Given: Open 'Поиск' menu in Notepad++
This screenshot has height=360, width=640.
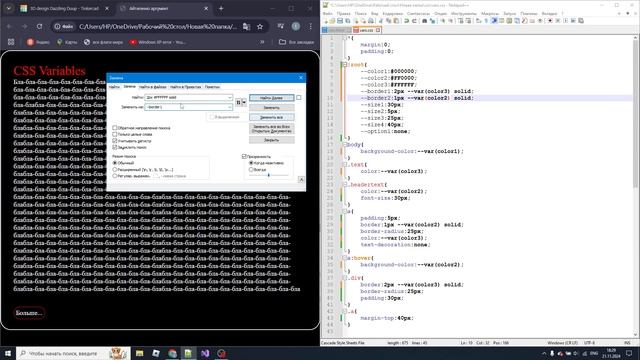Looking at the screenshot, I should [x=361, y=13].
